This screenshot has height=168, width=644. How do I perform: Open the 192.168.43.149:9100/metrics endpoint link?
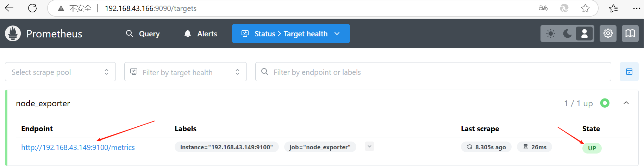click(78, 148)
